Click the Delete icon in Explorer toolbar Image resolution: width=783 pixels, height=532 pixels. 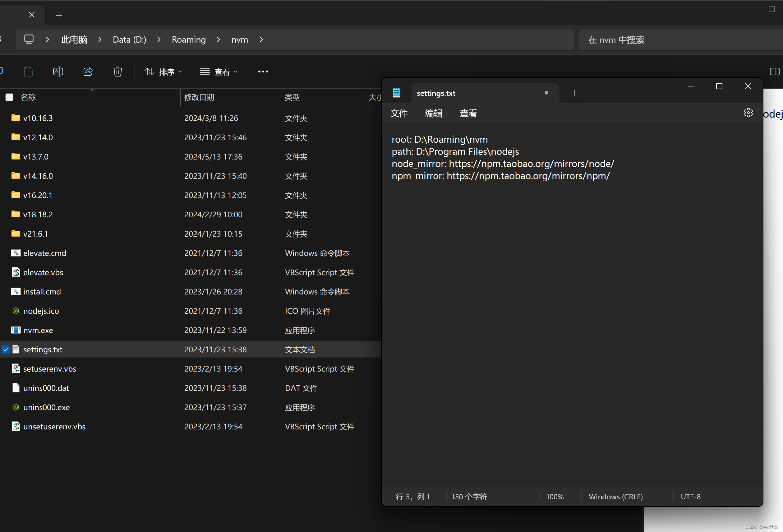(x=117, y=72)
